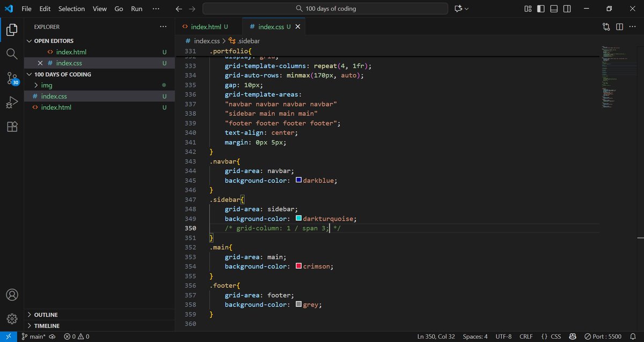
Task: Open the overflow menu after Run in the menu bar
Action: [156, 9]
